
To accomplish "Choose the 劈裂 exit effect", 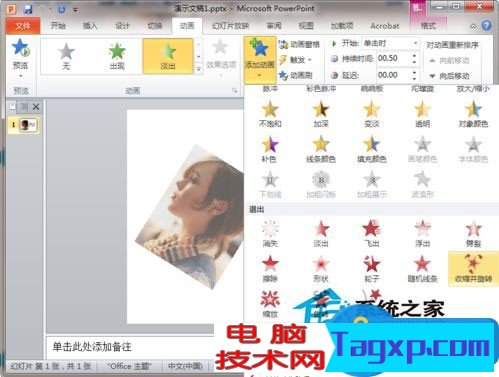I will tap(473, 233).
